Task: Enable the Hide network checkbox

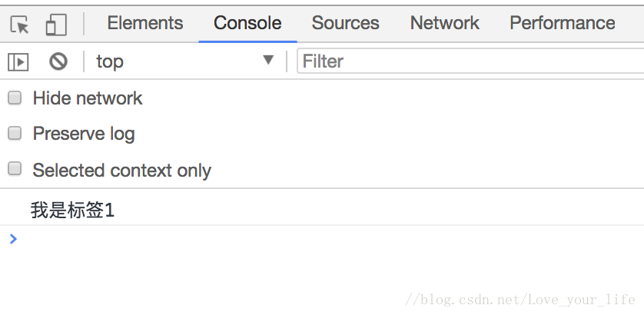Action: click(x=15, y=98)
